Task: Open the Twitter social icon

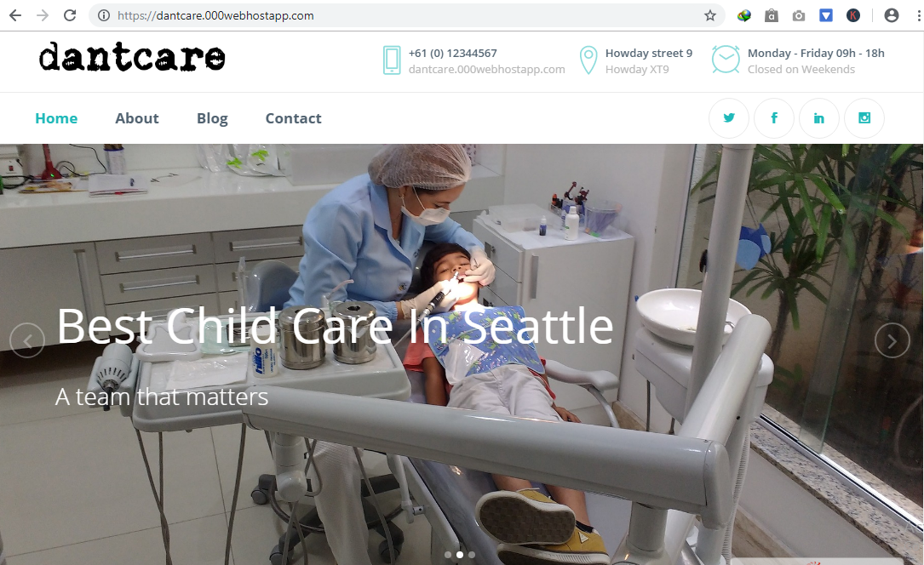Action: (729, 118)
